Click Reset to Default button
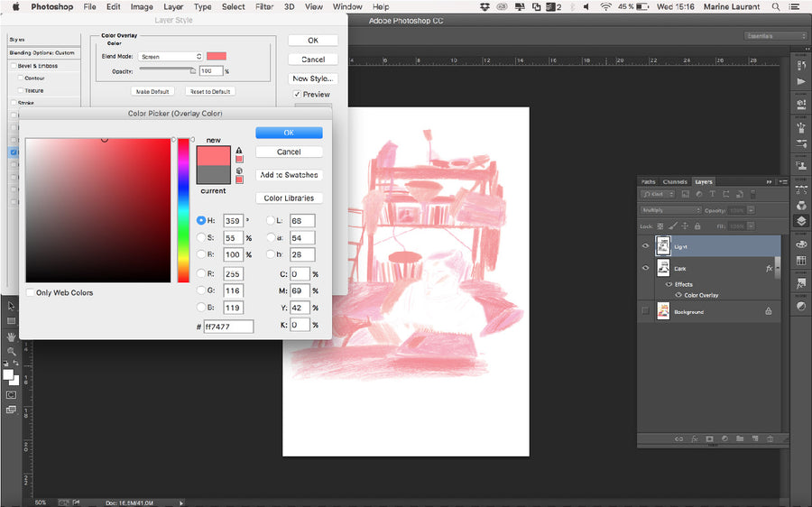 (x=210, y=91)
